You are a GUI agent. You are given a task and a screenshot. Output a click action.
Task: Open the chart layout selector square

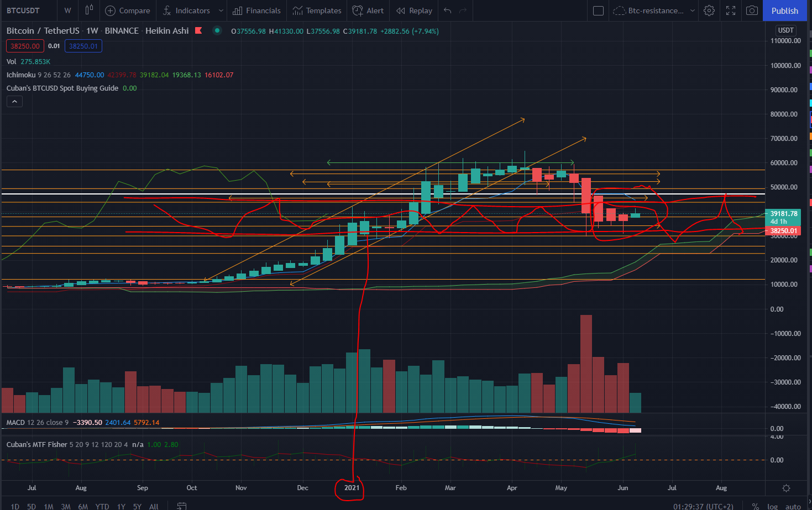point(598,10)
